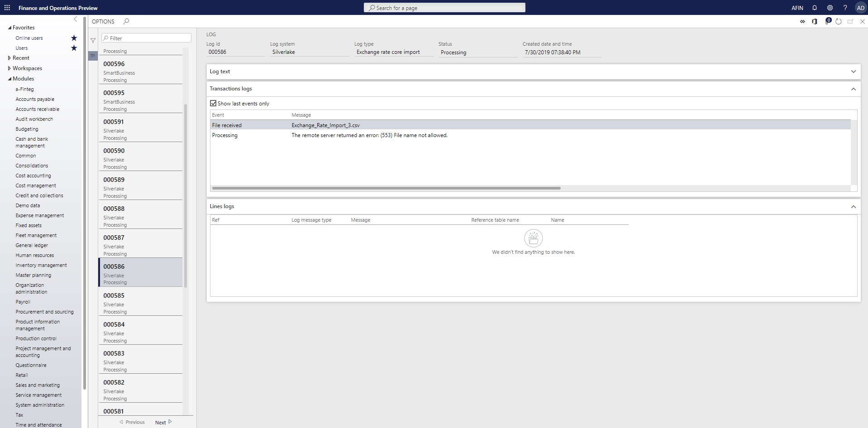Unstar Users from favorites
This screenshot has width=868, height=428.
click(x=74, y=48)
